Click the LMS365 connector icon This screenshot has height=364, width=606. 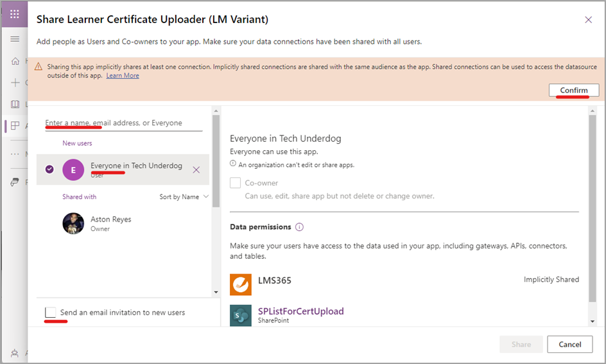[x=241, y=284]
